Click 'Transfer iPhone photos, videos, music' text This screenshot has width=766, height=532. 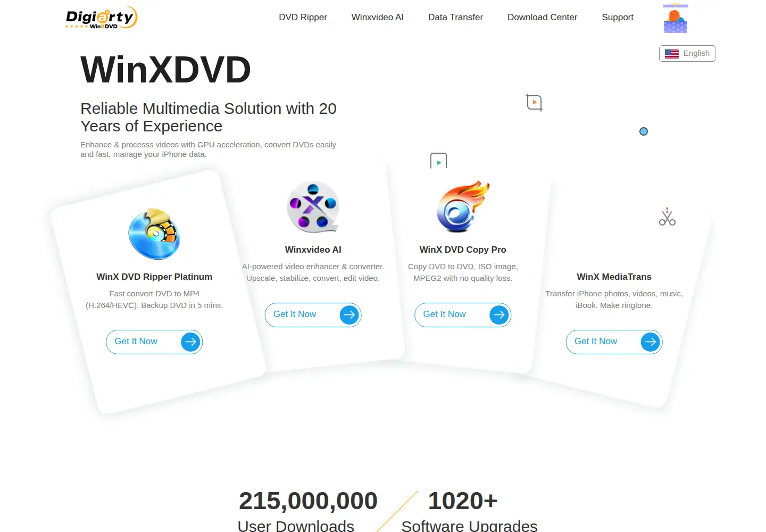tap(614, 300)
